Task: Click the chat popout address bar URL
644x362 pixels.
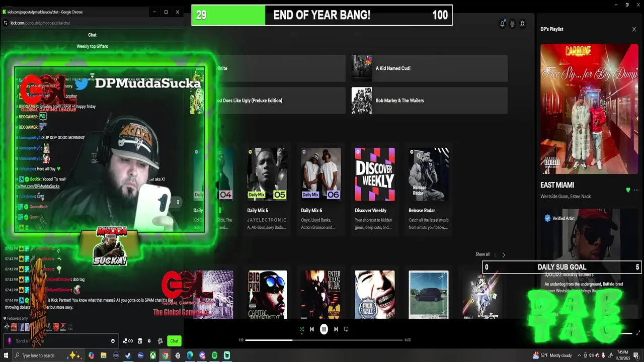Action: [40, 23]
